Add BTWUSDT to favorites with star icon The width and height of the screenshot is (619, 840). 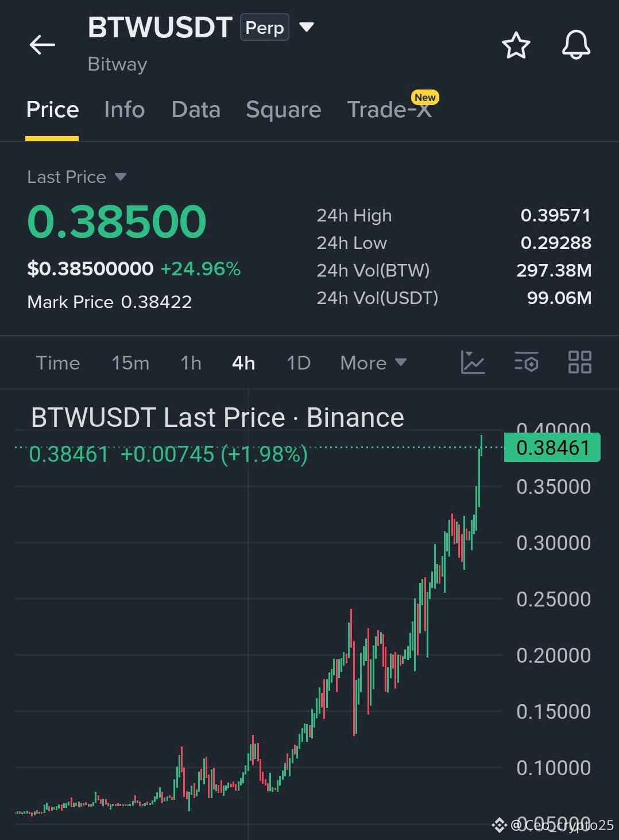pyautogui.click(x=516, y=45)
